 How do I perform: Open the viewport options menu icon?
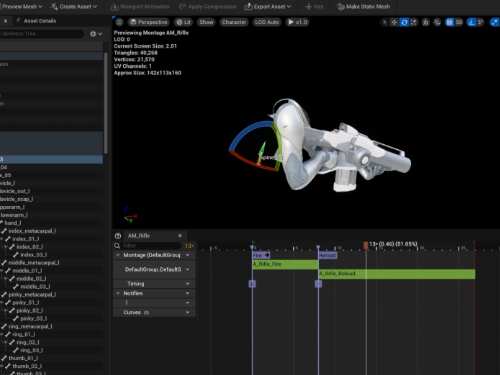[119, 22]
